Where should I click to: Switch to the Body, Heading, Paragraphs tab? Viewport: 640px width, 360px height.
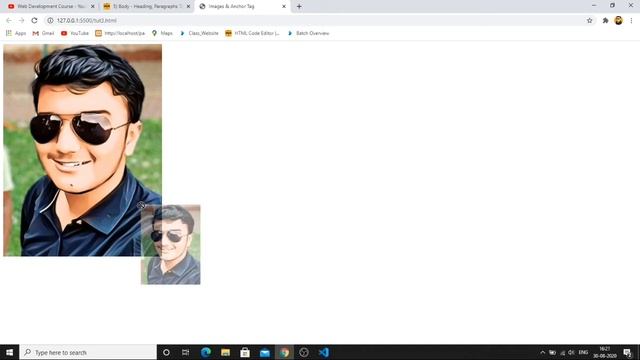(x=146, y=7)
